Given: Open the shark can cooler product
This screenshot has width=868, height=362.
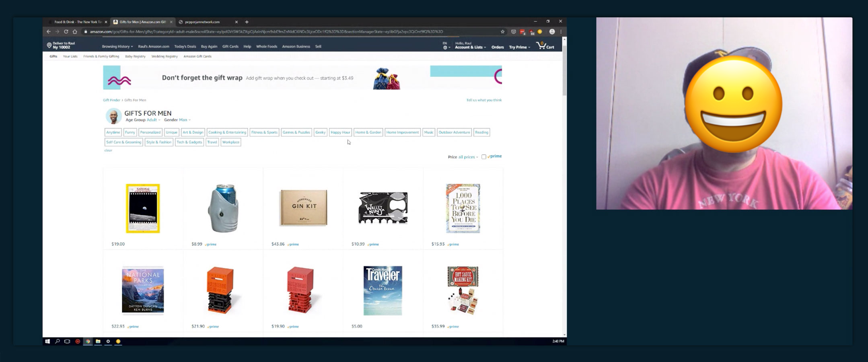Looking at the screenshot, I should (x=223, y=208).
